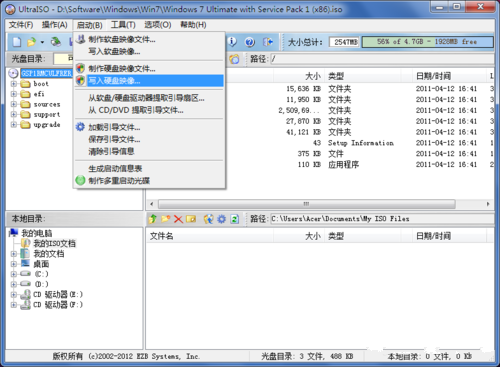
Task: Click the disc icon of GSP1RMCULFRER root
Action: point(13,73)
